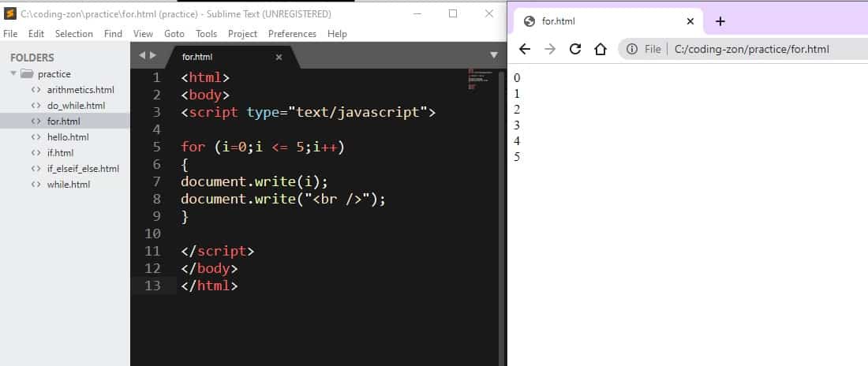Go to previous tab with left arrow
868x366 pixels.
click(142, 55)
